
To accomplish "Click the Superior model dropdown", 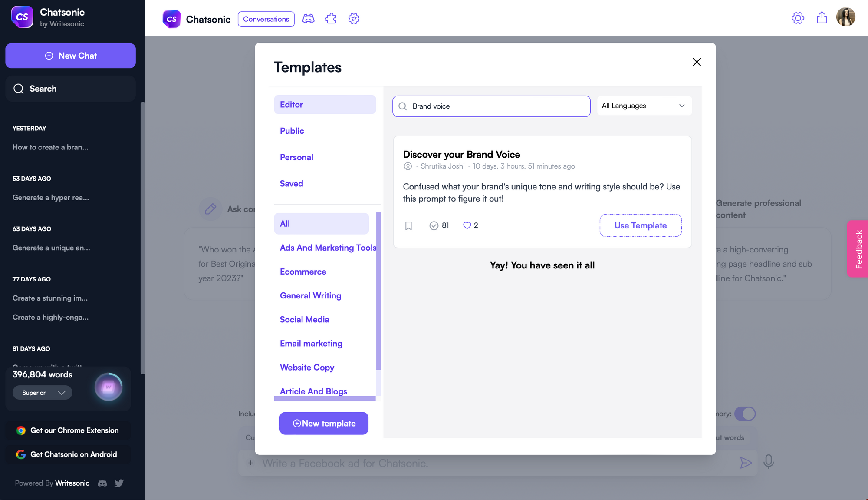I will tap(43, 392).
